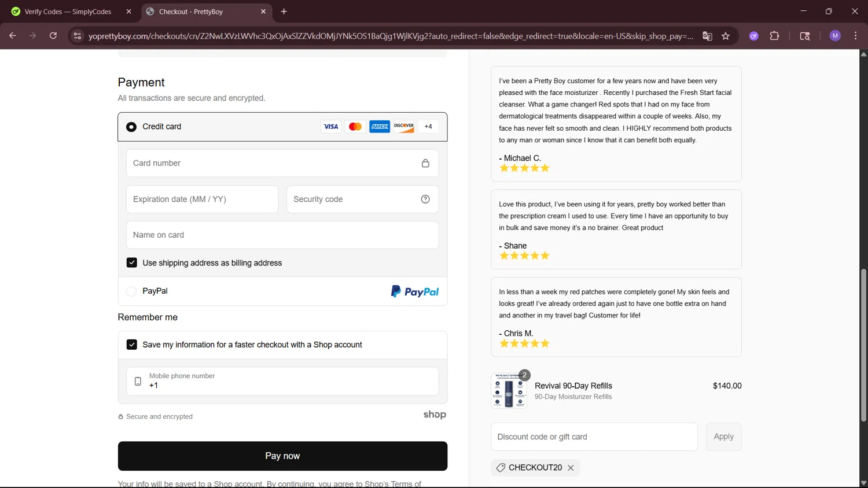
Task: Focus the Security code field
Action: point(362,199)
